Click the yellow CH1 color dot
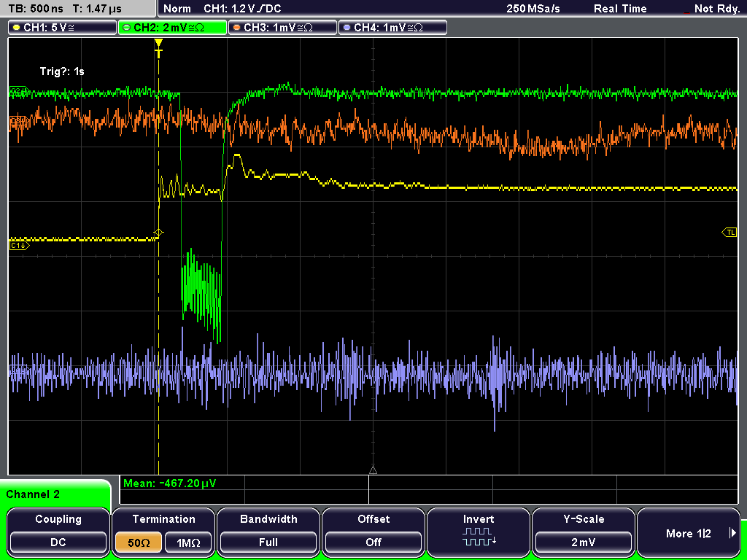Viewport: 747px width, 560px height. (x=17, y=28)
